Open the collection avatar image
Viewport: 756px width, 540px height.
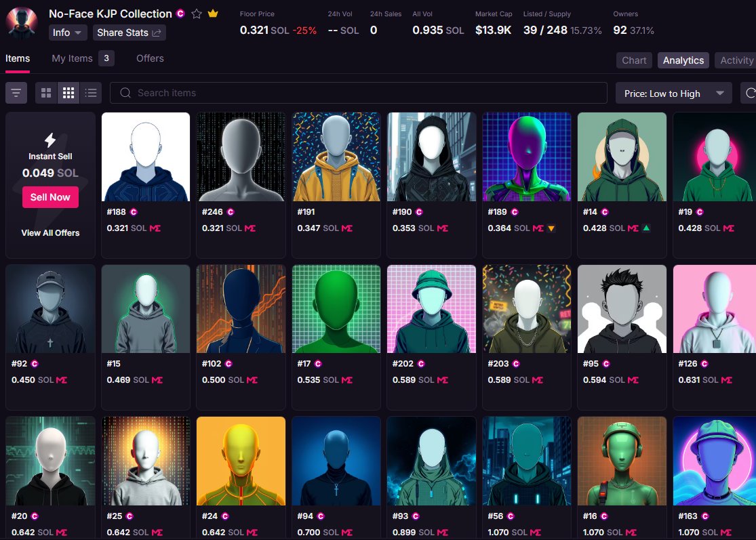[x=22, y=22]
